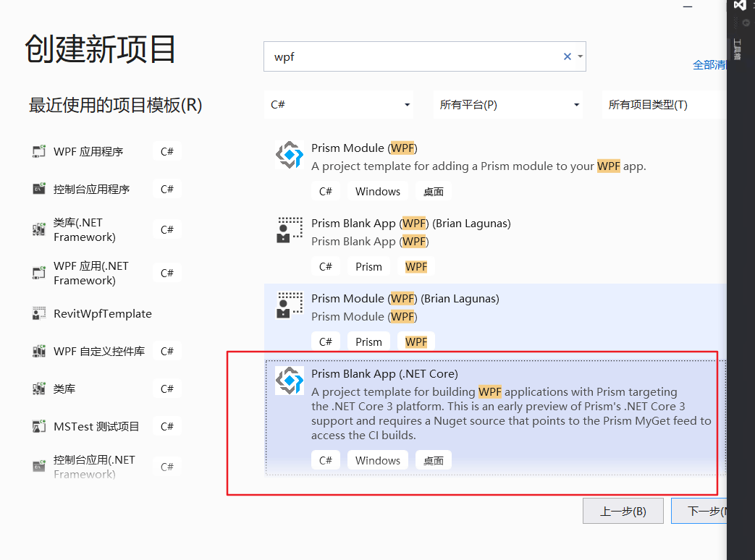Click the Prism Module (WPF) description text
755x560 pixels.
pyautogui.click(x=478, y=166)
